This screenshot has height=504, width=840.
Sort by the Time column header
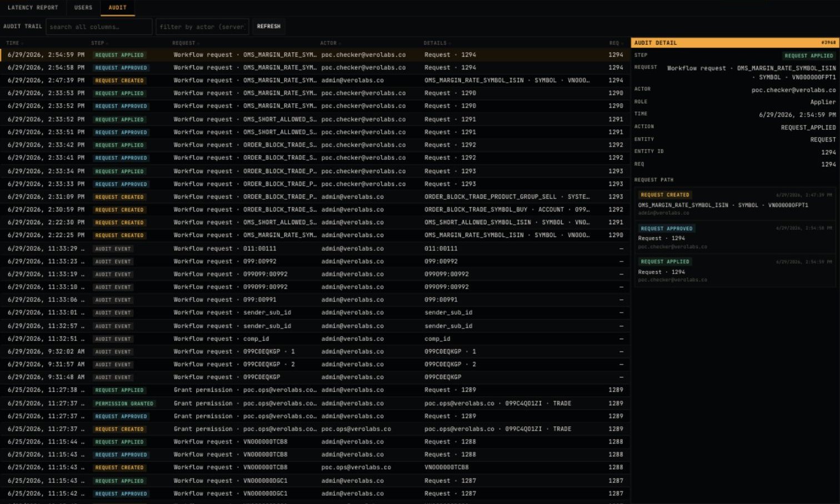click(13, 43)
